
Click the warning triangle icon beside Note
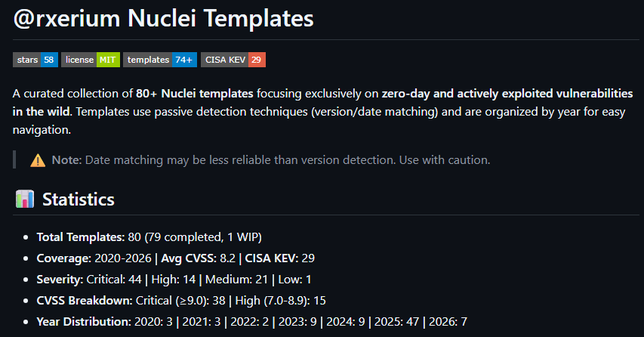coord(38,160)
